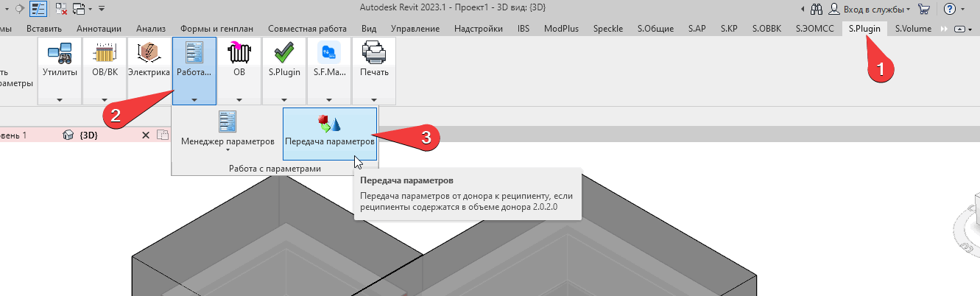Image resolution: width=980 pixels, height=296 pixels.
Task: Open the S.Общие ribbon tab
Action: (655, 29)
